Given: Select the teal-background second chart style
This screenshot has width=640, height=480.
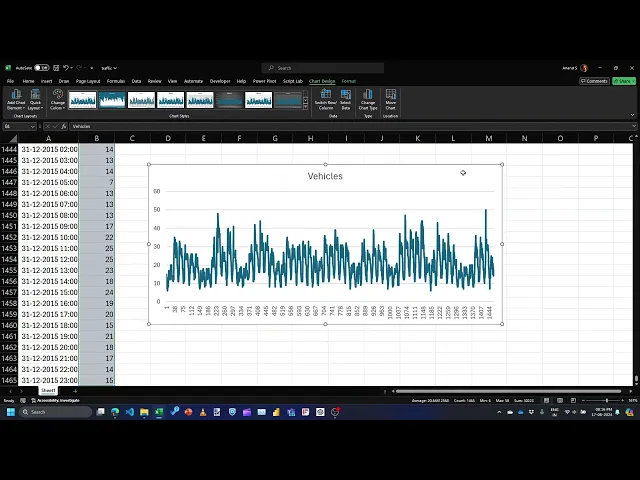Looking at the screenshot, I should click(112, 100).
